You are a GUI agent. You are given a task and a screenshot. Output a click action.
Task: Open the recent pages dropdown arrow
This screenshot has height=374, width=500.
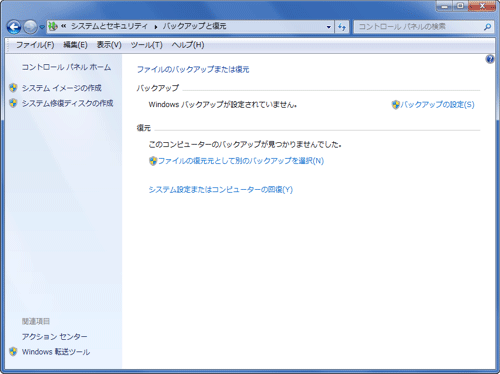click(x=42, y=27)
